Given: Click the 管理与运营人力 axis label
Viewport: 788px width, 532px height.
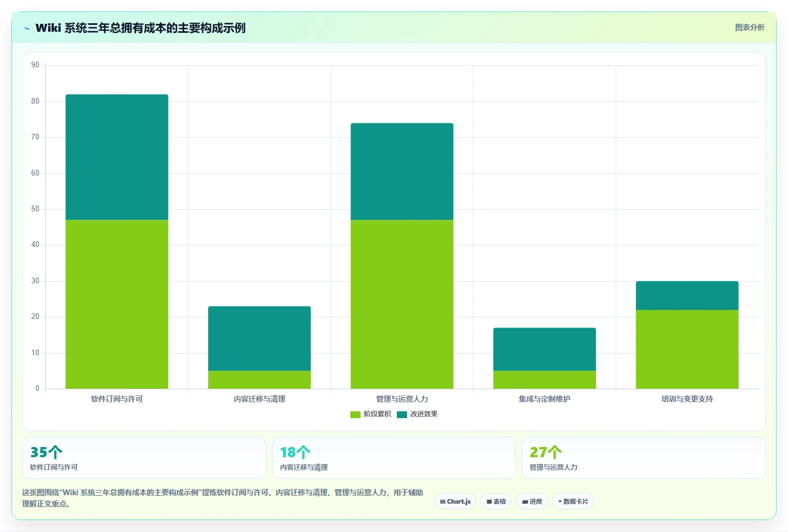Looking at the screenshot, I should coord(402,399).
